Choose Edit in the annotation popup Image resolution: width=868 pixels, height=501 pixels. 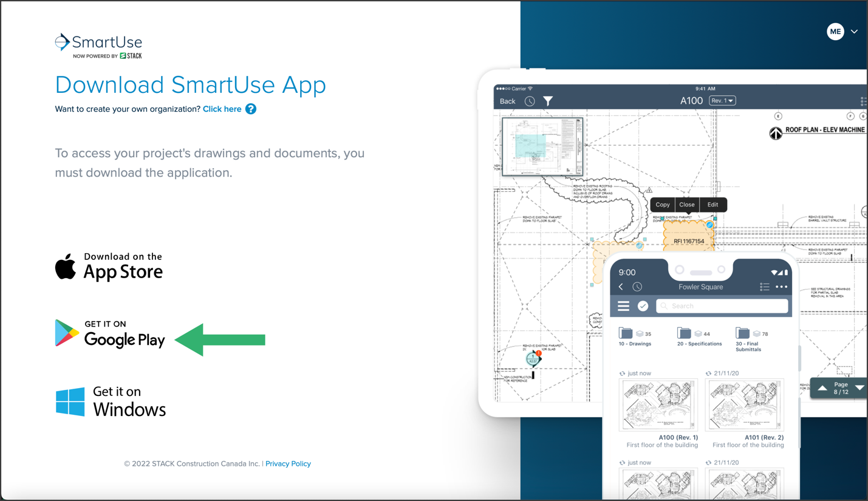[713, 205]
